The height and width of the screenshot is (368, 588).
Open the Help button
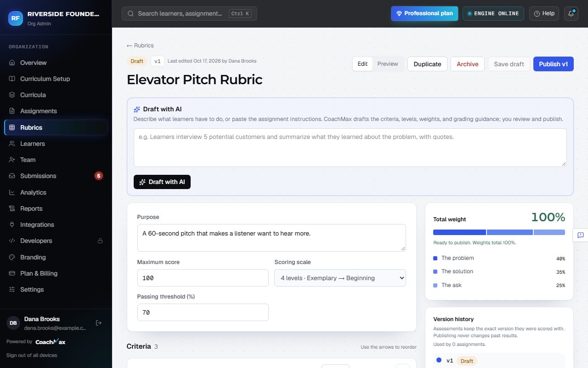(544, 13)
